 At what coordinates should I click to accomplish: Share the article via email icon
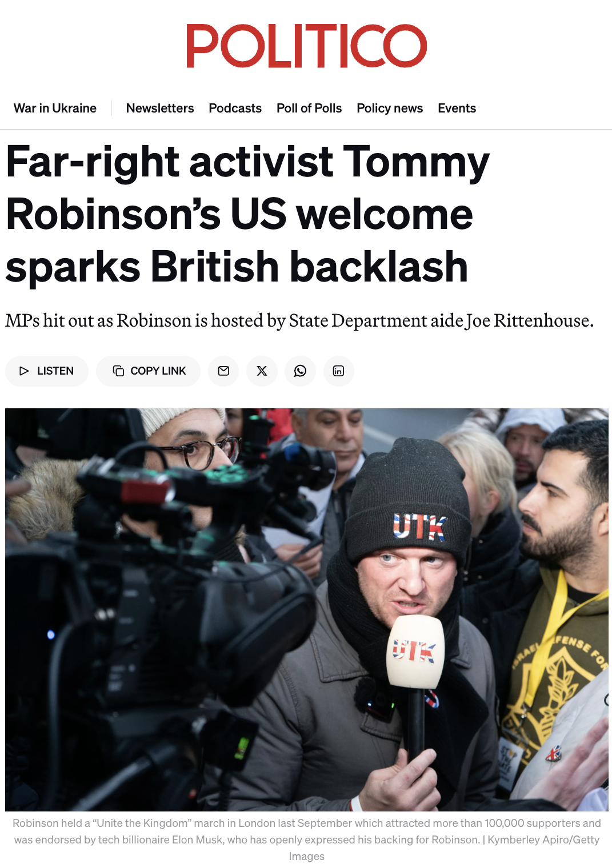pyautogui.click(x=223, y=371)
